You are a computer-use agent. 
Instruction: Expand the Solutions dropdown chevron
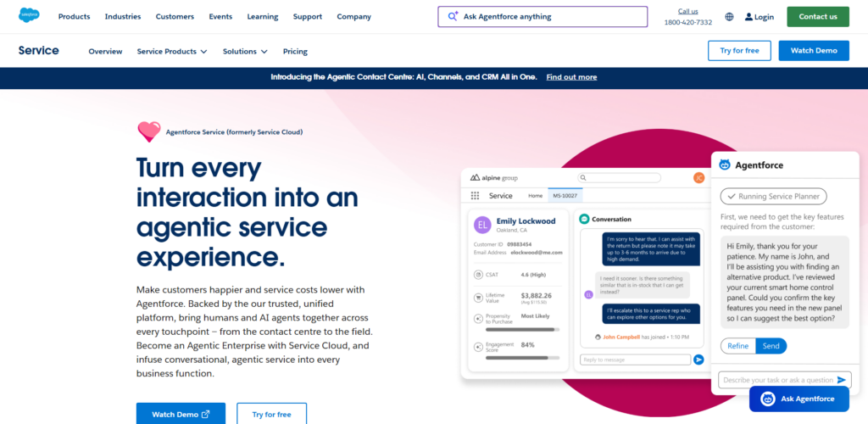(264, 52)
